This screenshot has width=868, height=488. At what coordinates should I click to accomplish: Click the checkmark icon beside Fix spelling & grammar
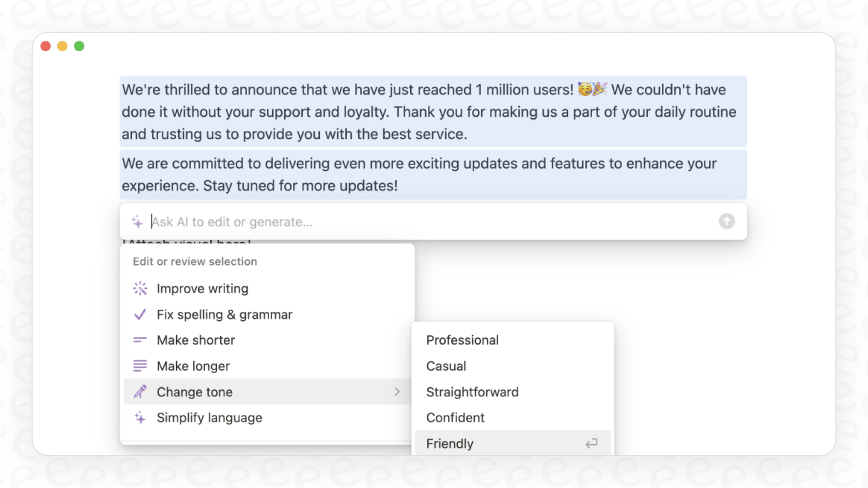click(x=139, y=314)
